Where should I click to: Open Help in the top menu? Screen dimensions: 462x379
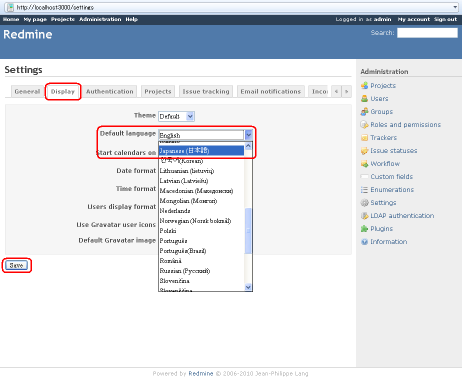tap(132, 19)
